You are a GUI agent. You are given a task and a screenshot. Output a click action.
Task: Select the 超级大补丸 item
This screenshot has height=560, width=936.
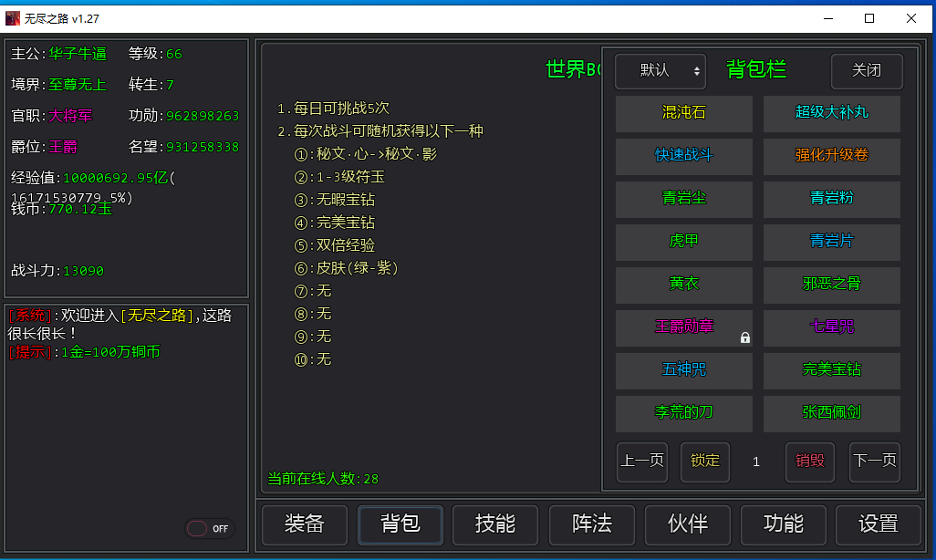(831, 113)
